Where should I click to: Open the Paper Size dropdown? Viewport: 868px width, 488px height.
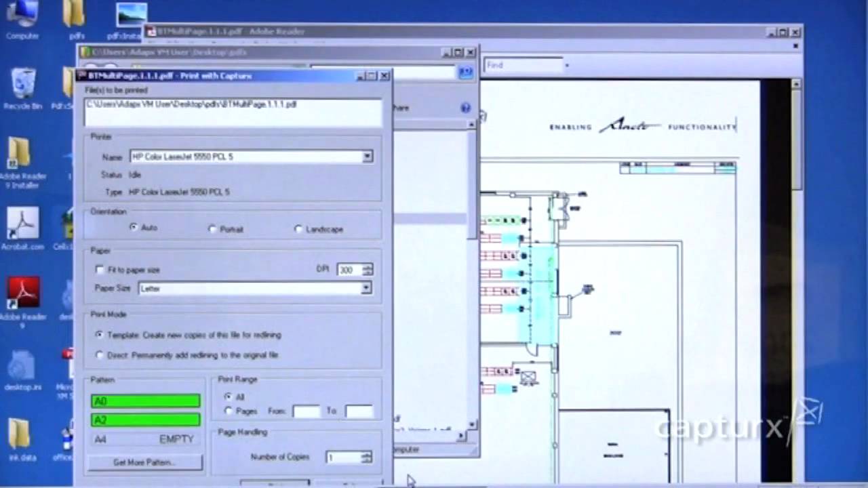coord(366,288)
